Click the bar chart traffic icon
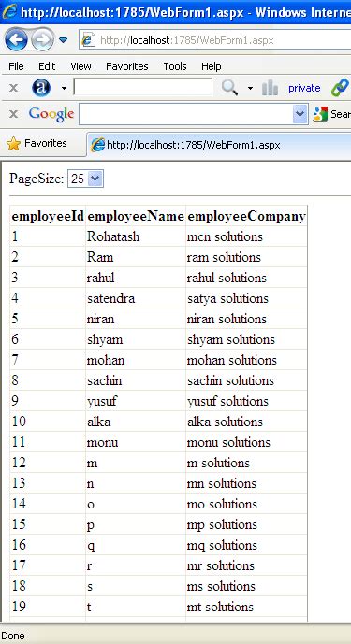The width and height of the screenshot is (351, 644). pyautogui.click(x=270, y=88)
